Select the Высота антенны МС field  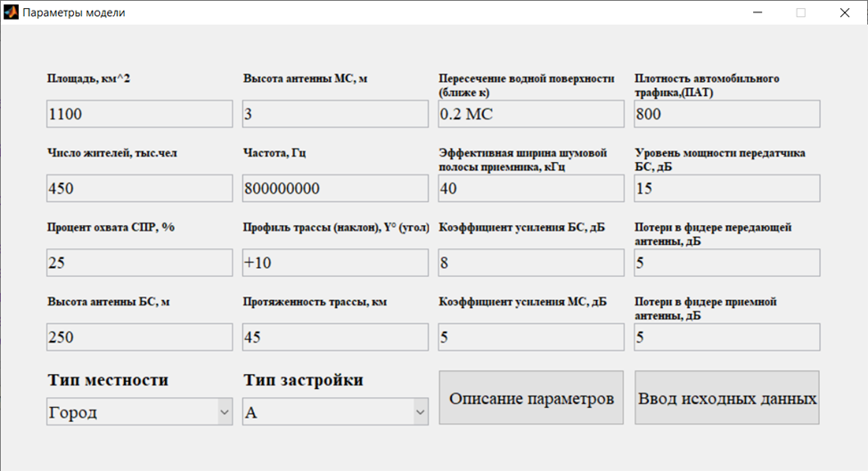click(x=335, y=114)
